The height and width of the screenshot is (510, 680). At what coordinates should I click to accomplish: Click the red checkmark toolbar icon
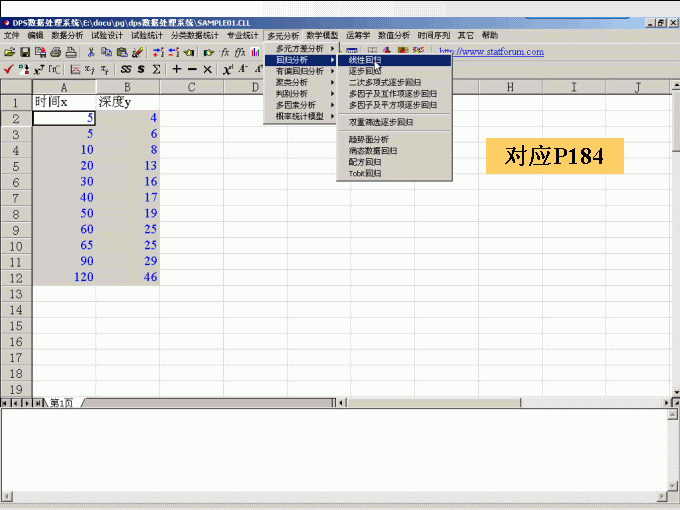(x=9, y=69)
